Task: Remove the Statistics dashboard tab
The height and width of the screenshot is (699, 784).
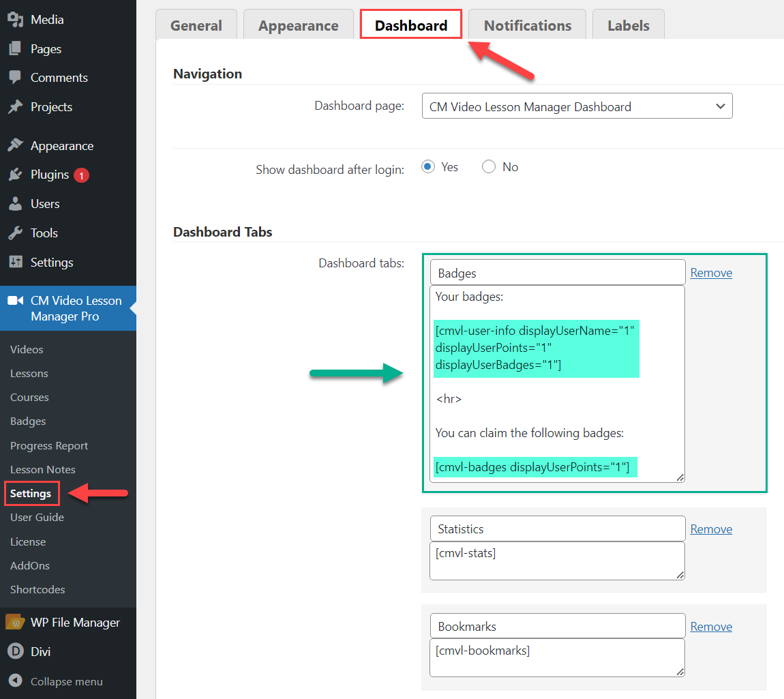Action: tap(711, 529)
